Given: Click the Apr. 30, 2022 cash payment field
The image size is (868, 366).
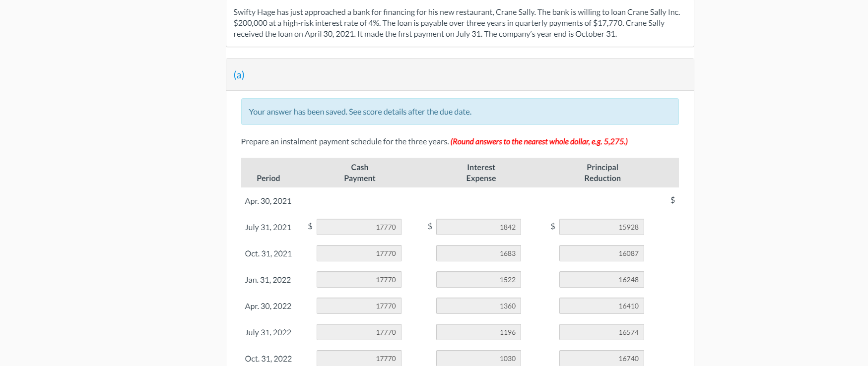Looking at the screenshot, I should point(359,306).
